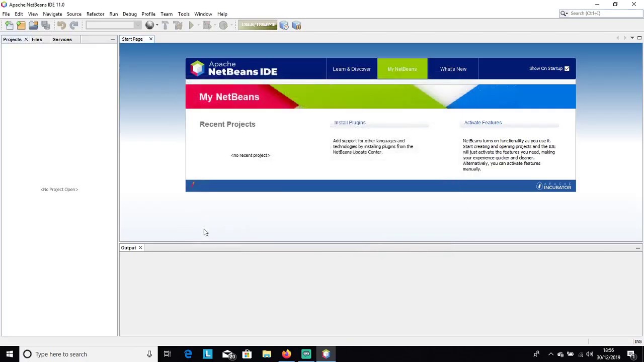Click the Redo toolbar icon
The width and height of the screenshot is (644, 362).
73,25
